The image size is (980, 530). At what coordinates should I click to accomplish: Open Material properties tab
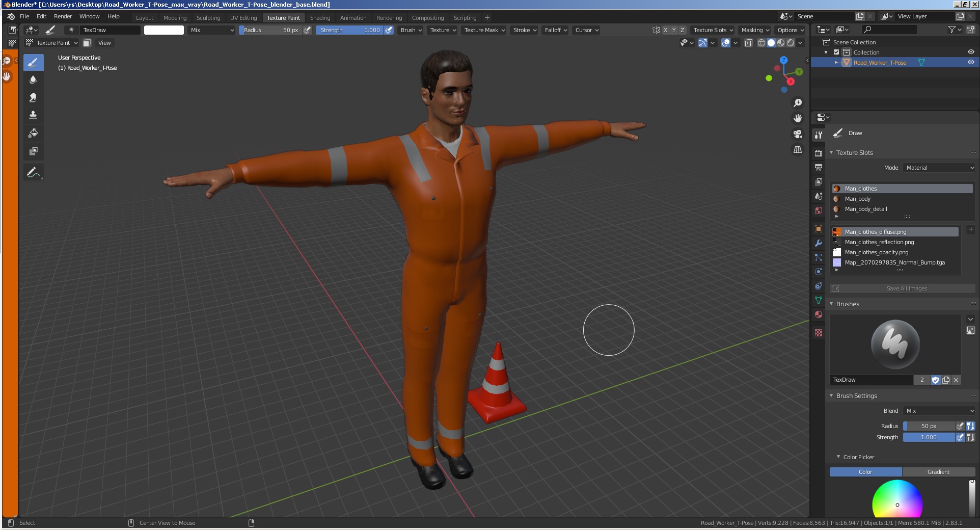click(819, 314)
